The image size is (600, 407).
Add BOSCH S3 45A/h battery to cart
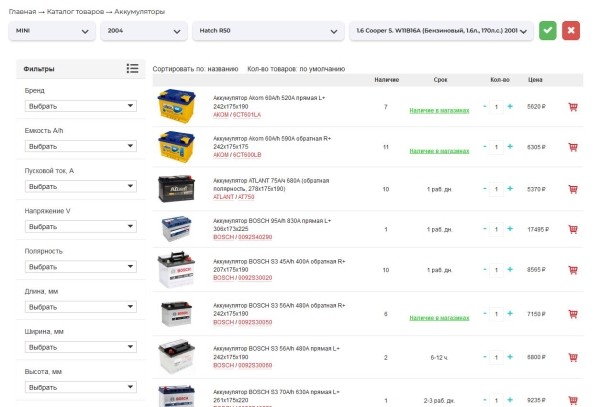pyautogui.click(x=573, y=270)
